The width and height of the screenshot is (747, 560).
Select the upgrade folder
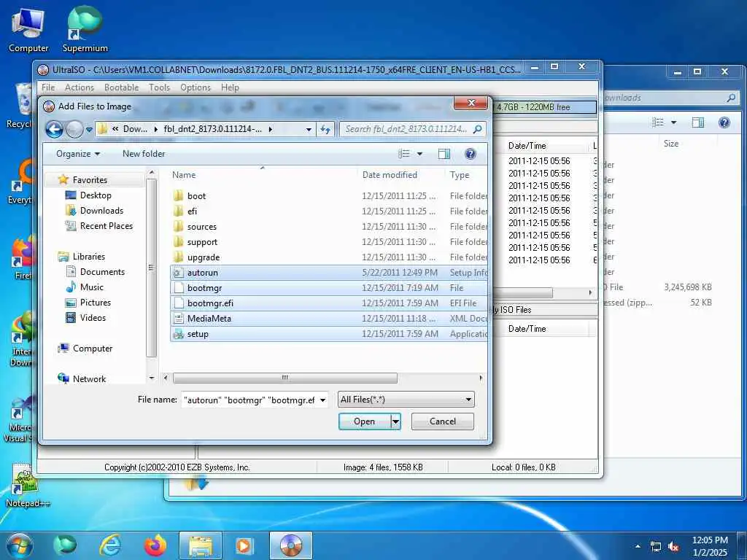[329, 257]
